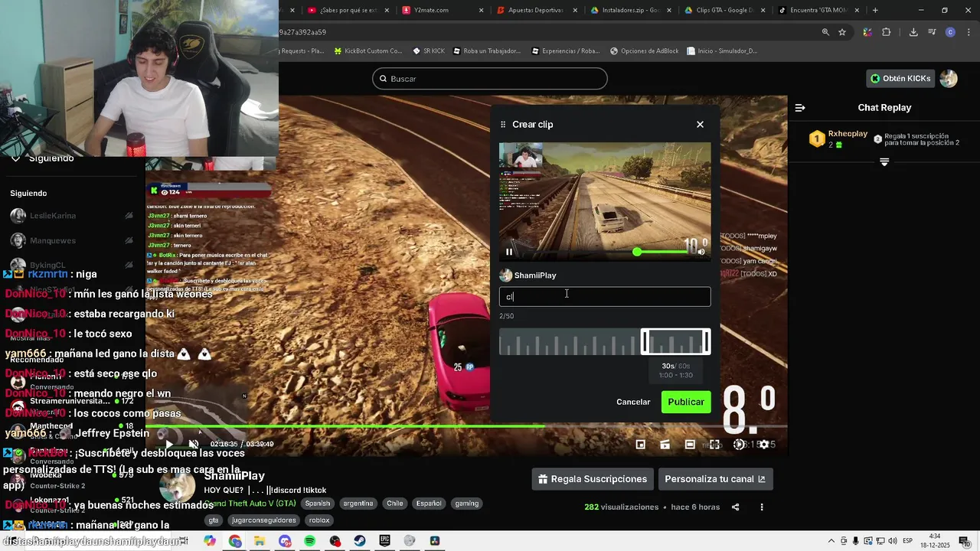The width and height of the screenshot is (980, 551).
Task: Open the user avatar menu on Kick
Action: (949, 78)
